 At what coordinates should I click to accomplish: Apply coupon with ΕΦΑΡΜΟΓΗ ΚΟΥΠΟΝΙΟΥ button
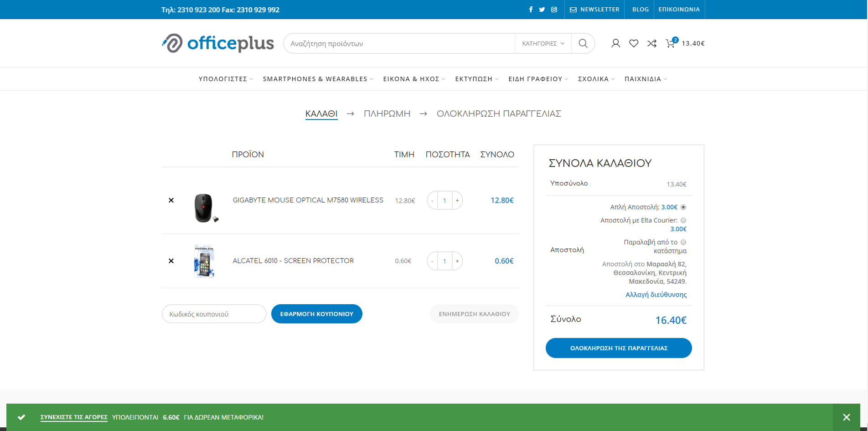[317, 314]
